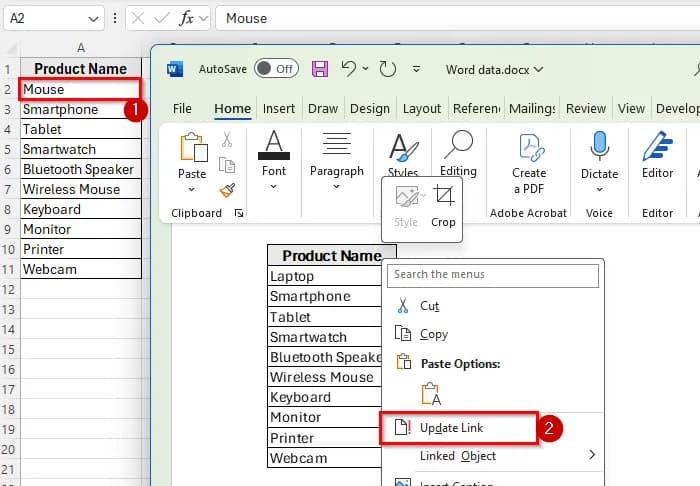Click Product Name header in Word table
The image size is (700, 486).
[332, 256]
